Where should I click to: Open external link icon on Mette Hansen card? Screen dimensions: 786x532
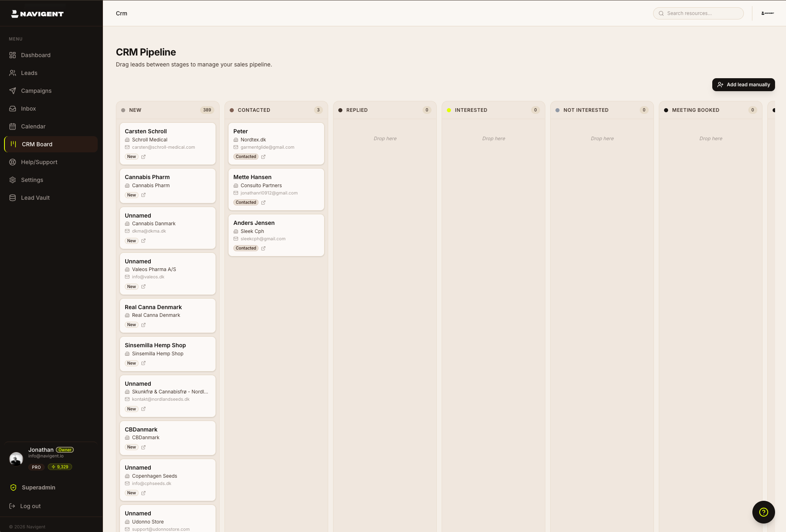click(263, 203)
